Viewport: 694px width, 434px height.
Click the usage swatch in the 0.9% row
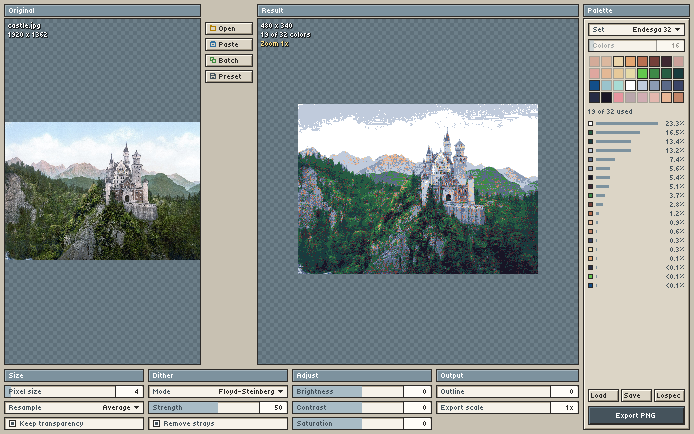[x=590, y=223]
